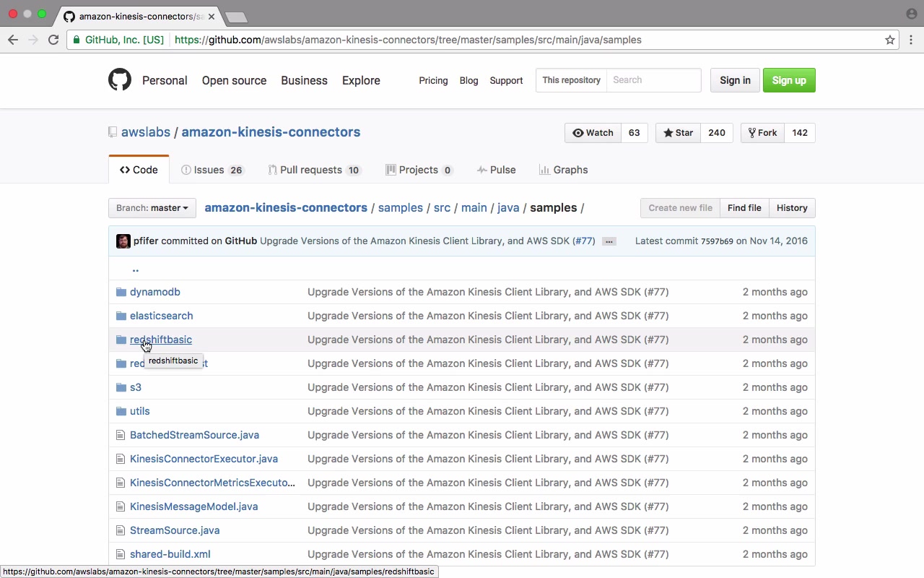Open KinesisConnectorExecutor.java file

click(x=204, y=459)
